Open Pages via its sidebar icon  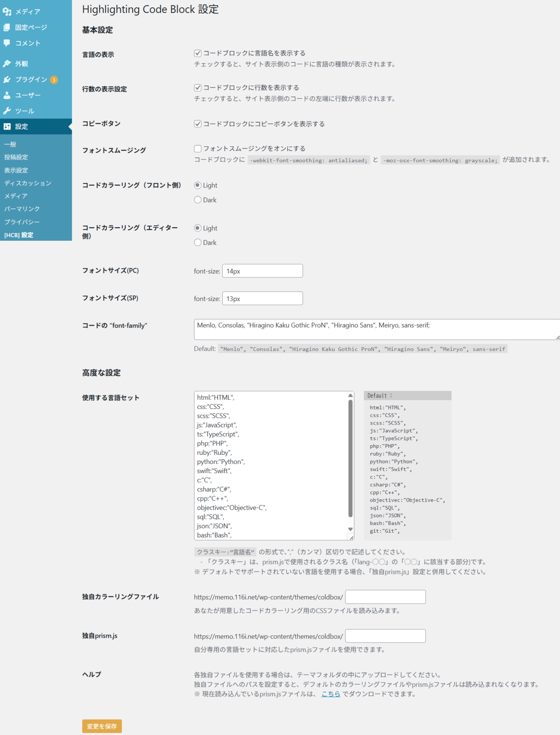(7, 28)
